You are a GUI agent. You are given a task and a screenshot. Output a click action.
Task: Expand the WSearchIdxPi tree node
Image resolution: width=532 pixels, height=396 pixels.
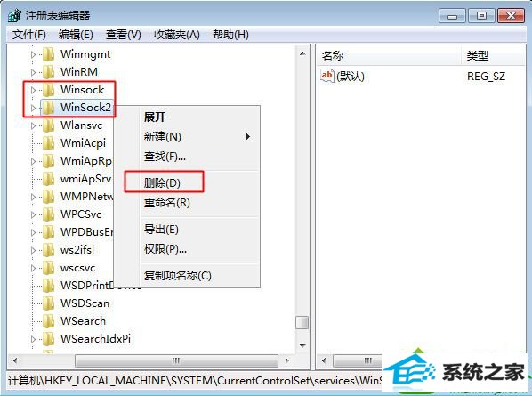pyautogui.click(x=33, y=339)
